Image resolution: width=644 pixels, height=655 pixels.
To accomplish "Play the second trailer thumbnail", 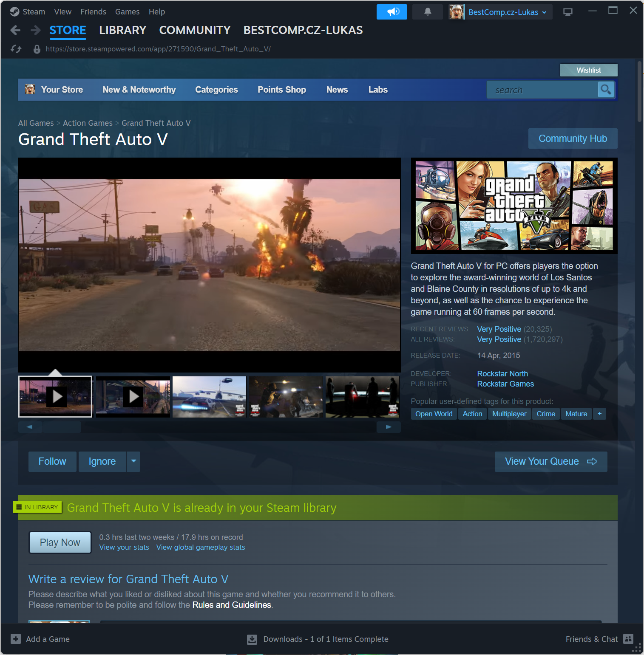I will pyautogui.click(x=133, y=397).
